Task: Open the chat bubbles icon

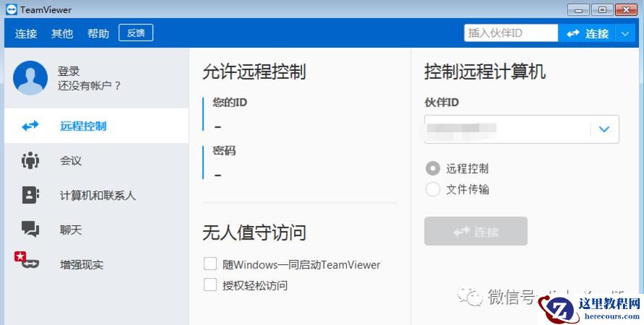Action: pos(30,229)
